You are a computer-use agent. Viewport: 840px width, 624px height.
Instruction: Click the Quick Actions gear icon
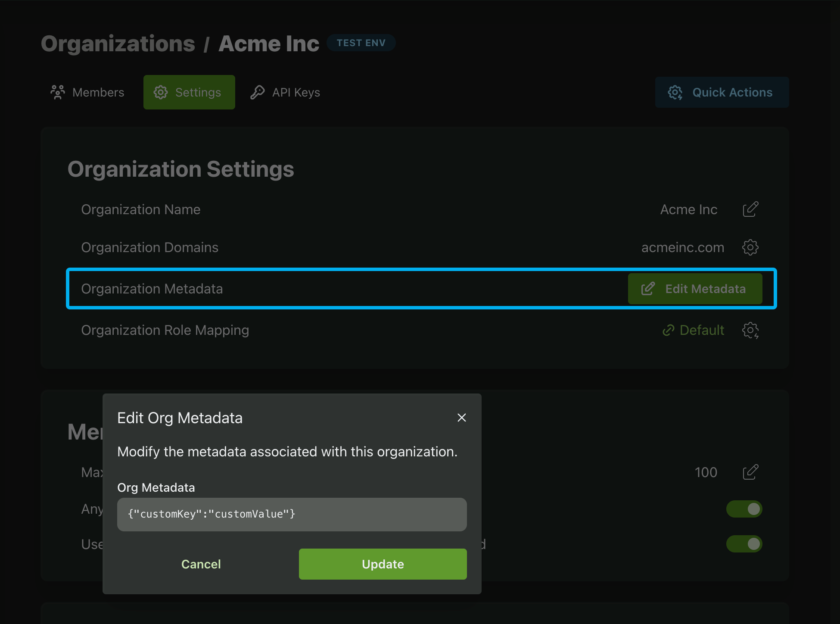click(x=675, y=92)
